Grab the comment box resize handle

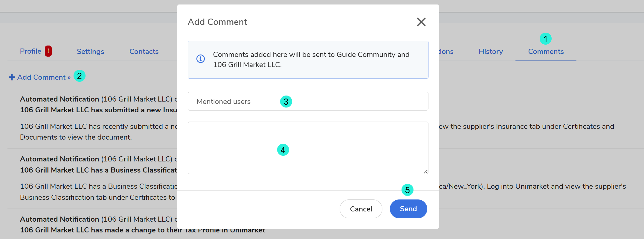pyautogui.click(x=426, y=171)
